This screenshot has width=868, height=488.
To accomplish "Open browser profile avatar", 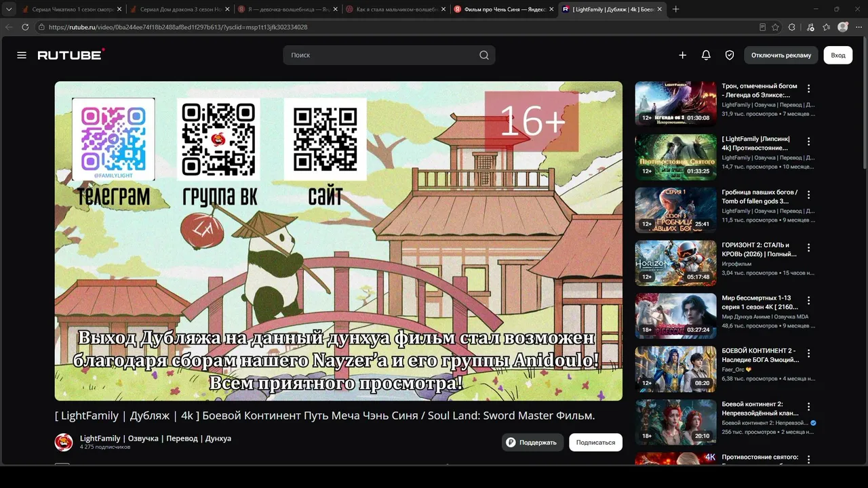I will click(843, 27).
